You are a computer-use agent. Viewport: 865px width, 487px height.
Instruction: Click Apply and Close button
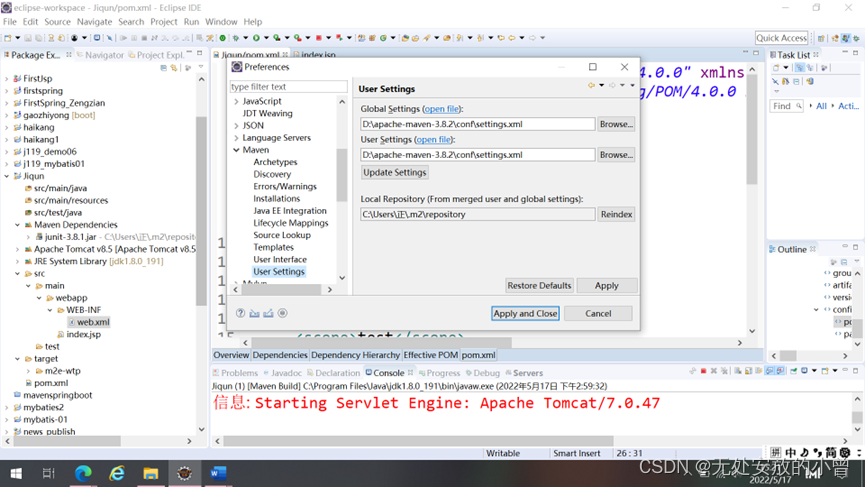(x=525, y=313)
